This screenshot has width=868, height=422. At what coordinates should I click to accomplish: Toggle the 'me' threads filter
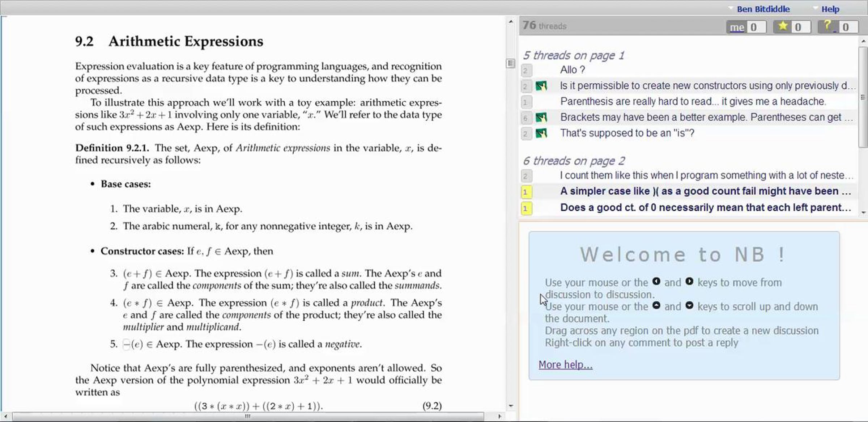point(746,27)
